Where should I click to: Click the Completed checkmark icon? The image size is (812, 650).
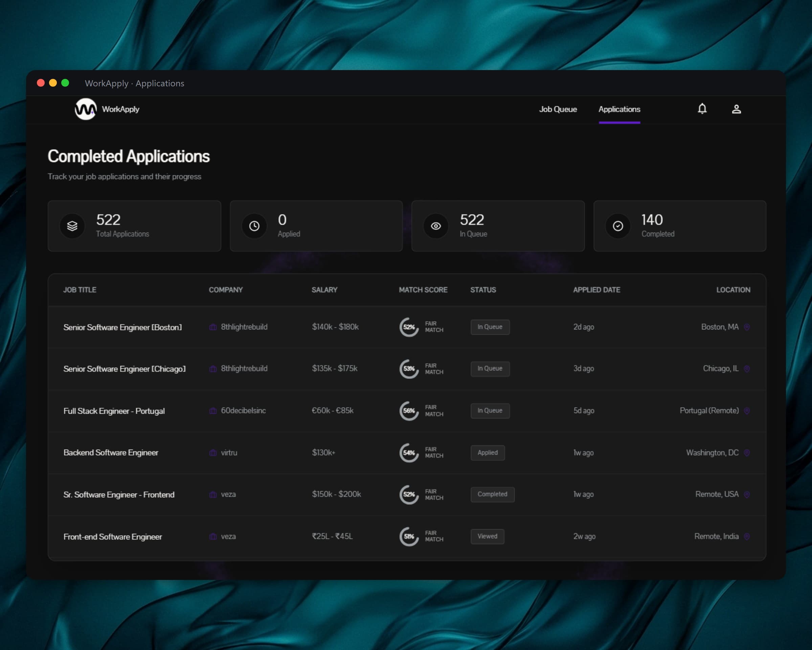618,226
